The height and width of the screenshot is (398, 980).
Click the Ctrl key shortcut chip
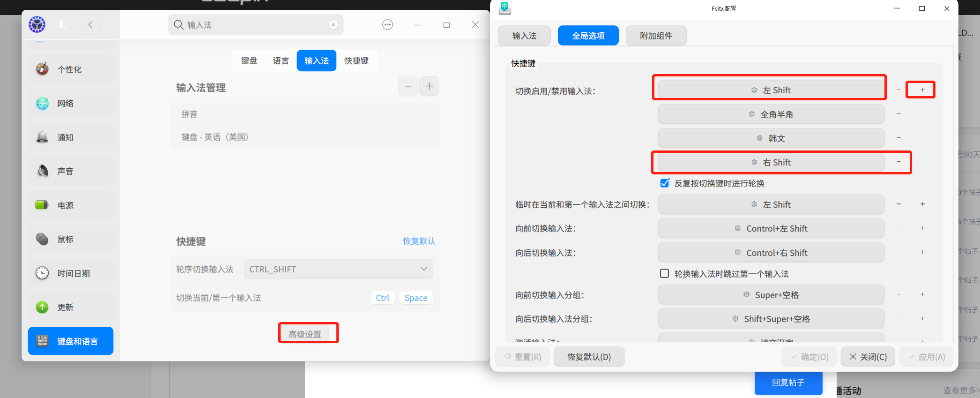(383, 298)
